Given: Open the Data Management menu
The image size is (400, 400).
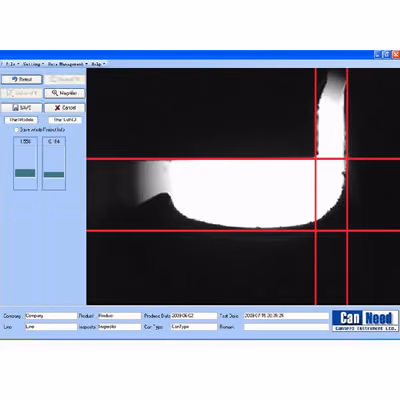Looking at the screenshot, I should click(x=68, y=64).
